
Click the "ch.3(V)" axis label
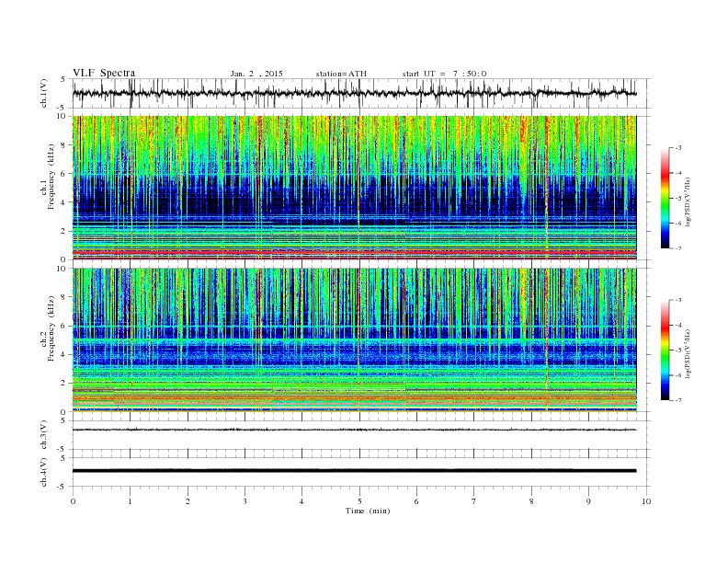coord(44,435)
